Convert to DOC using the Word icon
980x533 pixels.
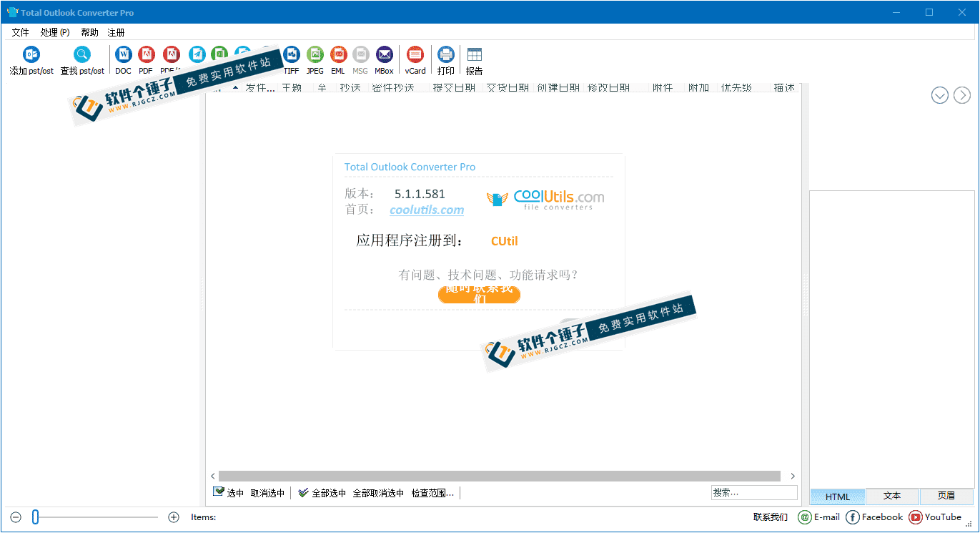[124, 54]
